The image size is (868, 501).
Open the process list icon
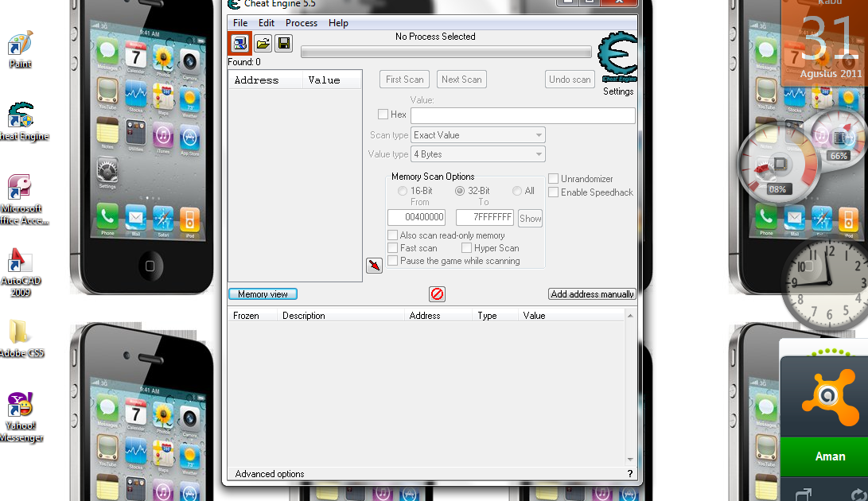pyautogui.click(x=240, y=43)
